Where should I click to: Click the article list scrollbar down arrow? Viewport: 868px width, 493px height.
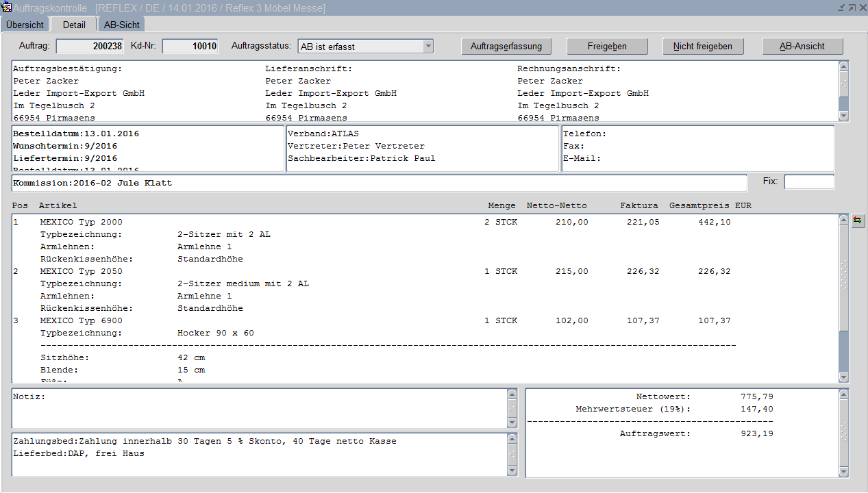[844, 377]
